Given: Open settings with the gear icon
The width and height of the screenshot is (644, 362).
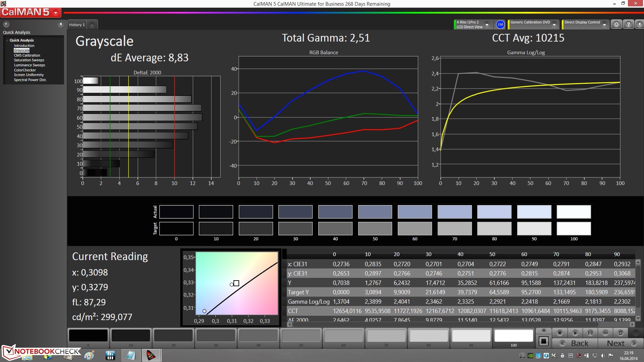Looking at the screenshot, I should (x=616, y=24).
